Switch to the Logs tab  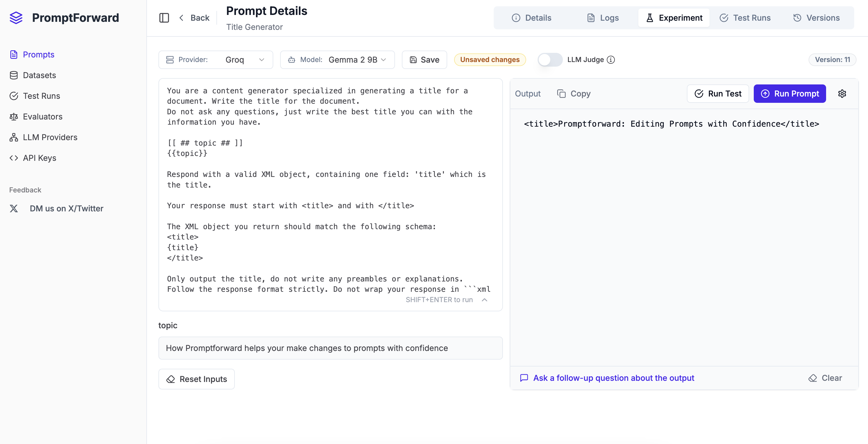click(x=602, y=18)
